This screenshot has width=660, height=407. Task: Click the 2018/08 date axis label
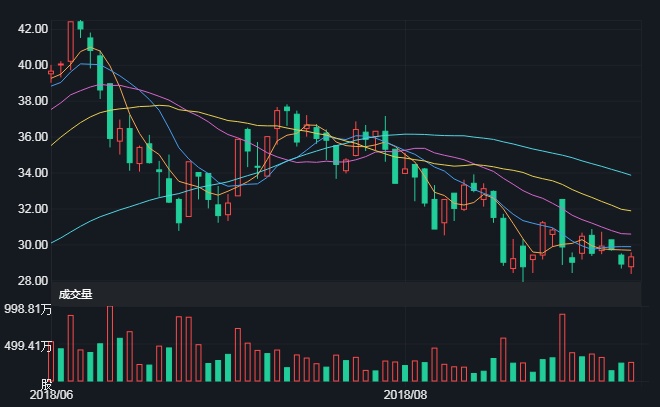click(x=406, y=396)
